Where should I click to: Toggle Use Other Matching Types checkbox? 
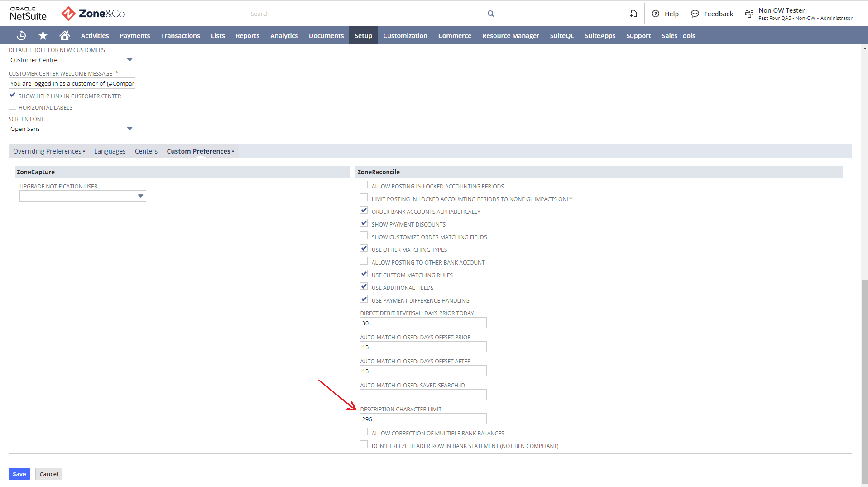point(364,248)
